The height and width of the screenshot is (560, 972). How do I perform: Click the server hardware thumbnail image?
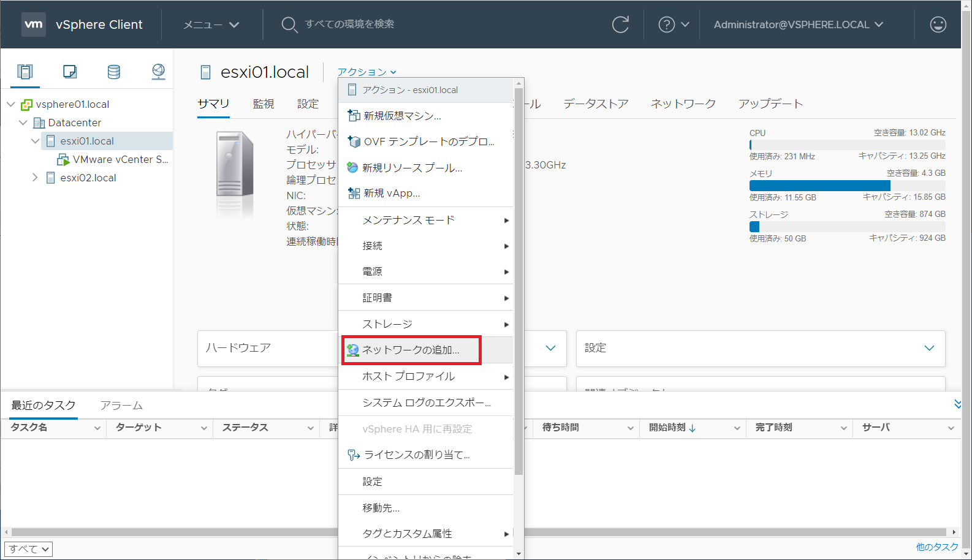point(235,173)
